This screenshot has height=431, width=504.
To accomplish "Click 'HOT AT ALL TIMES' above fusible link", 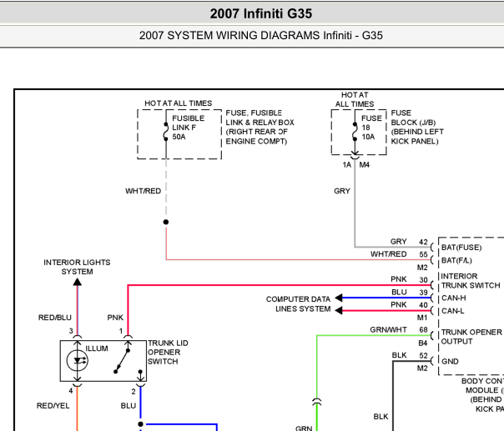I will coord(178,103).
